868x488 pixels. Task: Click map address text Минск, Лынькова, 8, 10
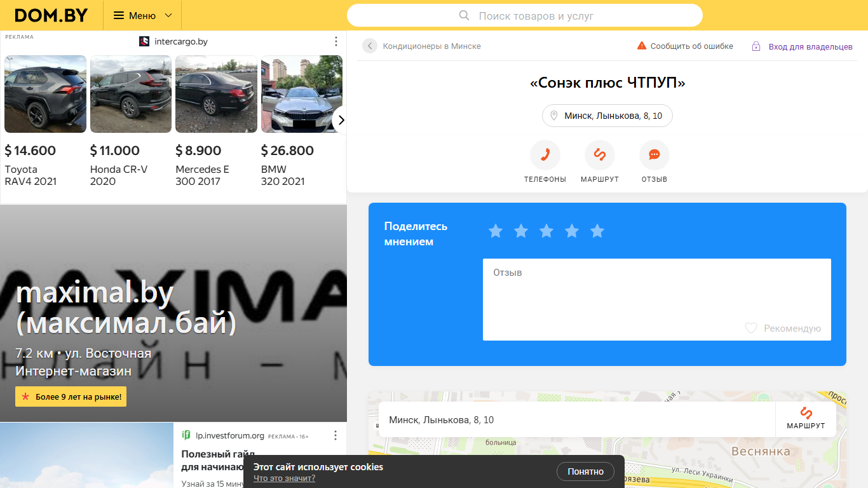(441, 420)
